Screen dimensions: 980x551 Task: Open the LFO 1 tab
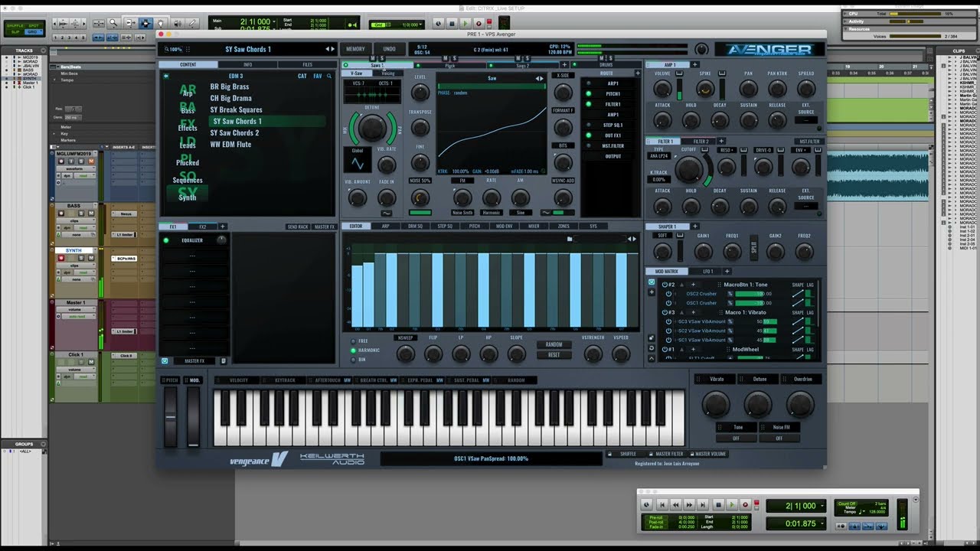pyautogui.click(x=707, y=271)
